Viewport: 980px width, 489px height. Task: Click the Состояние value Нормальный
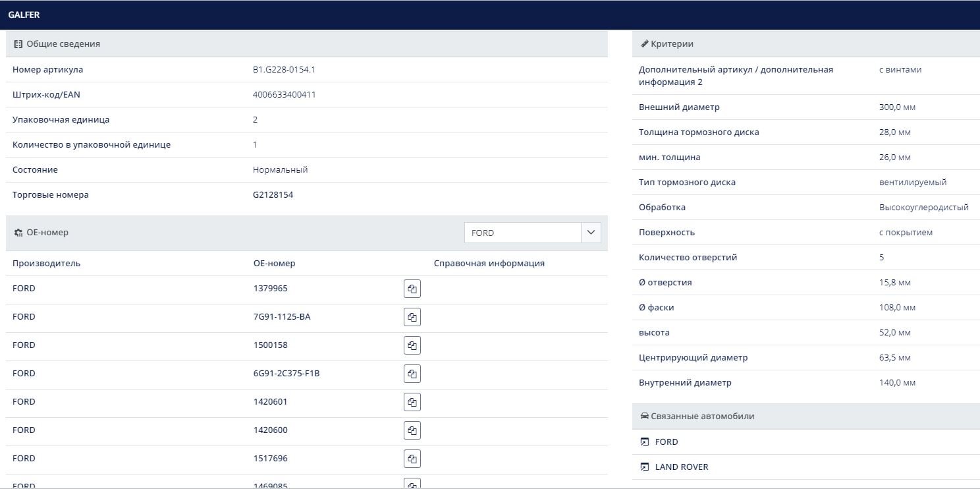280,169
